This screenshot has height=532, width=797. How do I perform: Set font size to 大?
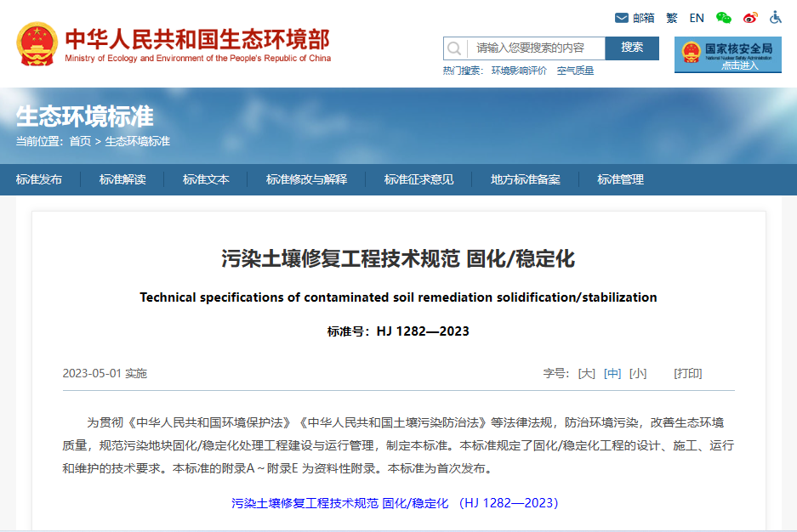[x=586, y=374]
